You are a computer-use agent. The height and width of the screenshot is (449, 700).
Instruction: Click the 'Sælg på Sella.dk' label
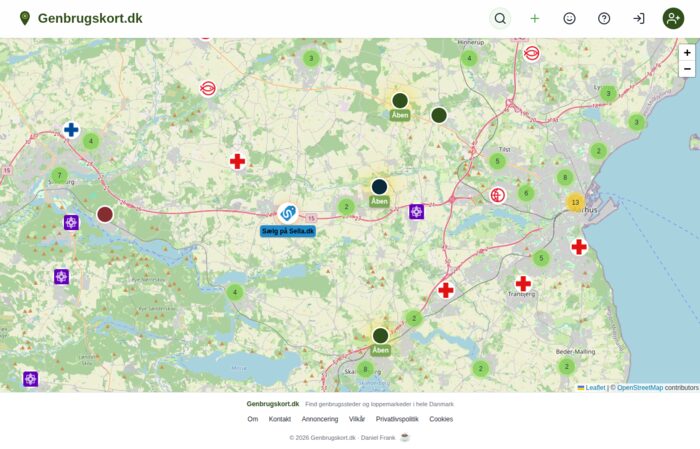[x=288, y=231]
